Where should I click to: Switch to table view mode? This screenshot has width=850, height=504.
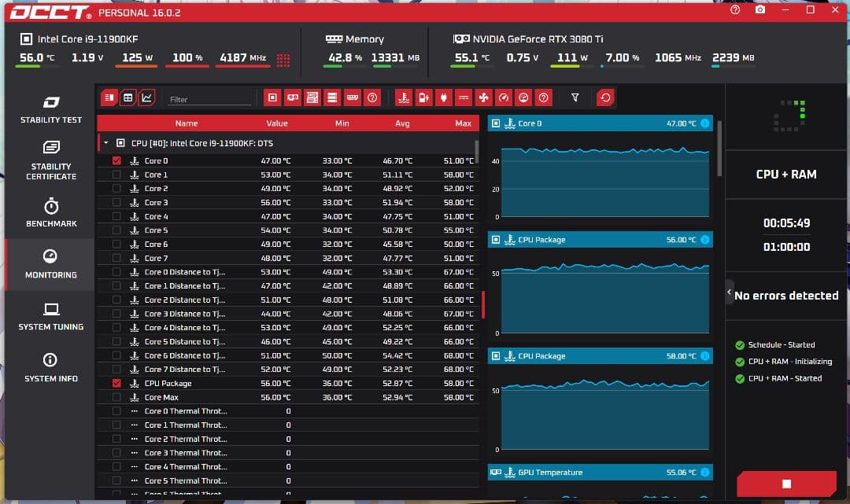click(x=128, y=98)
